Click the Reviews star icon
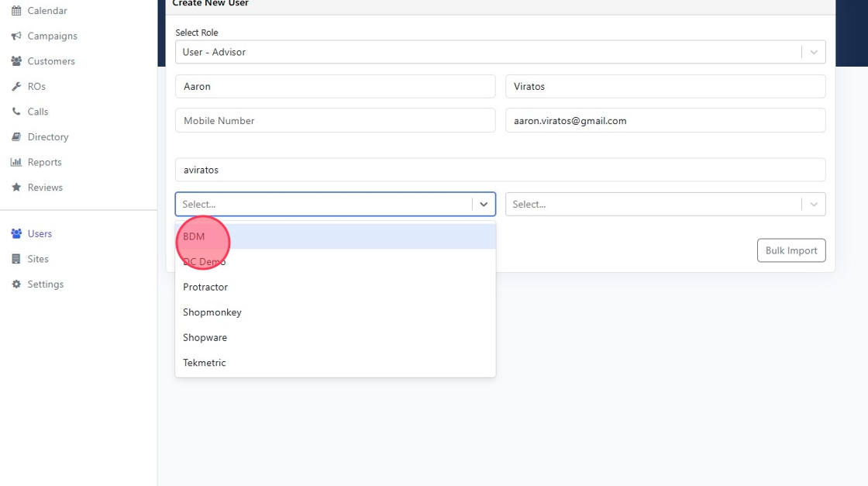The image size is (868, 486). [16, 187]
